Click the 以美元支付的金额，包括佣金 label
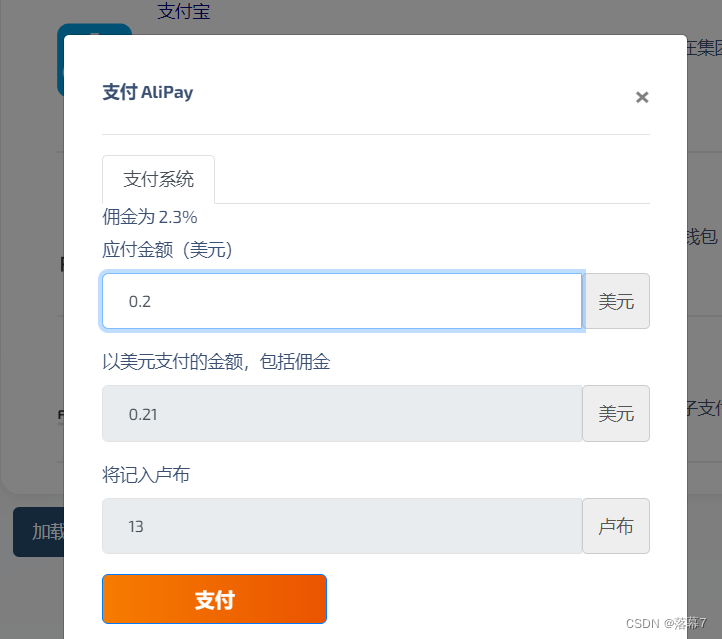The image size is (722, 639). click(x=216, y=361)
